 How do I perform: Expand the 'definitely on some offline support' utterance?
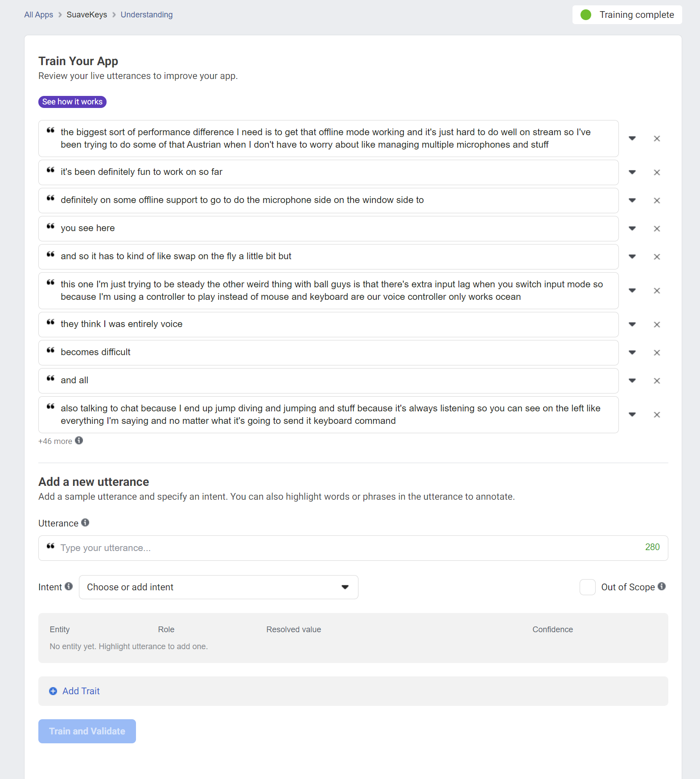coord(632,200)
